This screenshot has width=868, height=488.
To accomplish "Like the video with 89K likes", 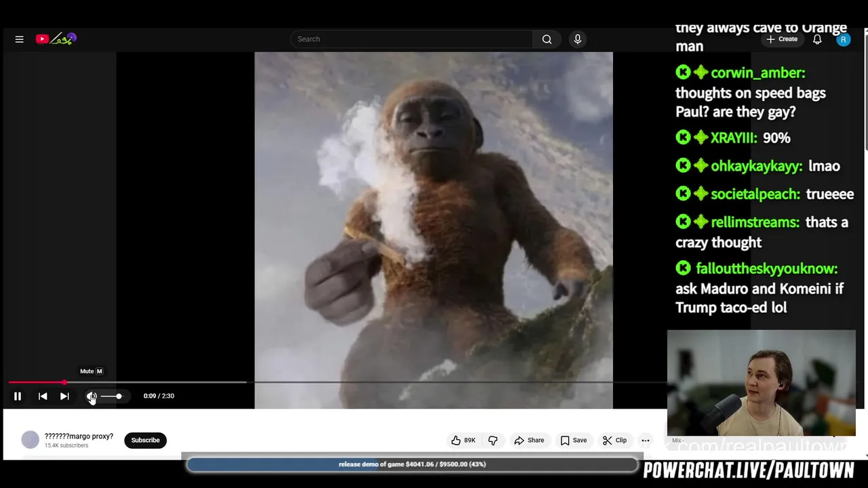I will point(464,441).
